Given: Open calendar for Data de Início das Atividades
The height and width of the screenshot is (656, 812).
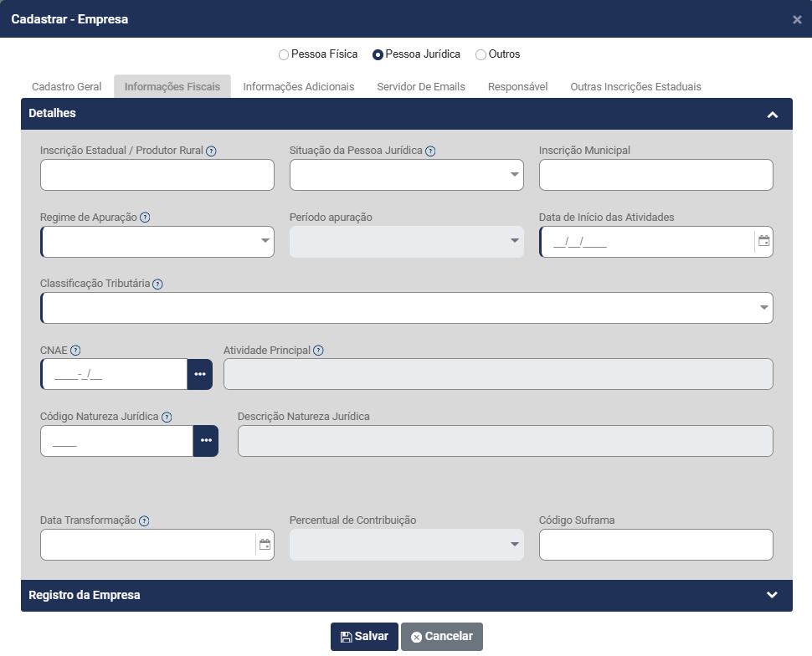Looking at the screenshot, I should 763,241.
